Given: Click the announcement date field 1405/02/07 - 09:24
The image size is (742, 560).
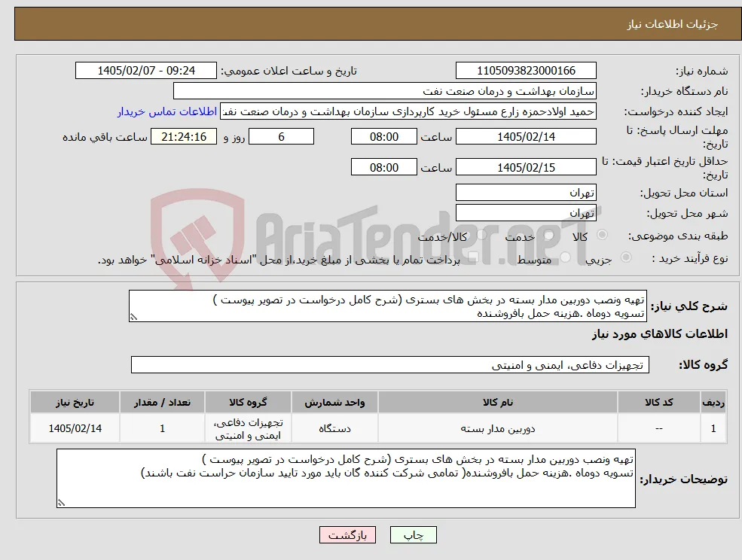Looking at the screenshot, I should (x=145, y=71).
